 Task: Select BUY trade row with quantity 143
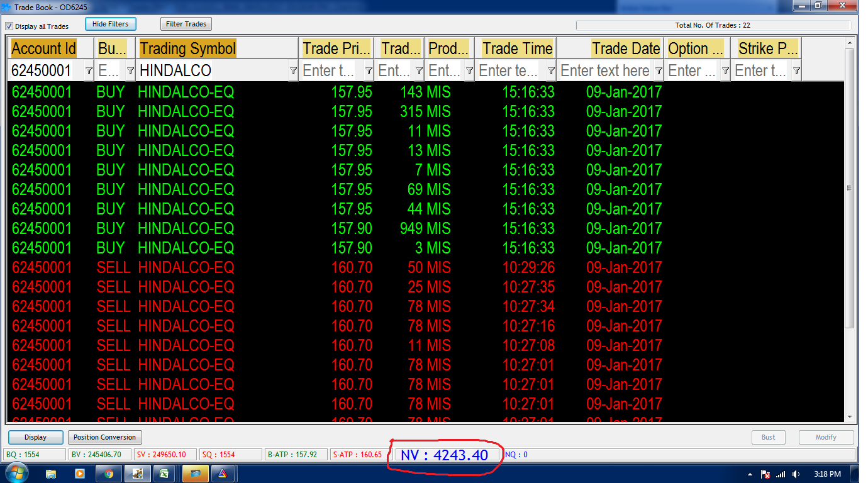tap(425, 92)
